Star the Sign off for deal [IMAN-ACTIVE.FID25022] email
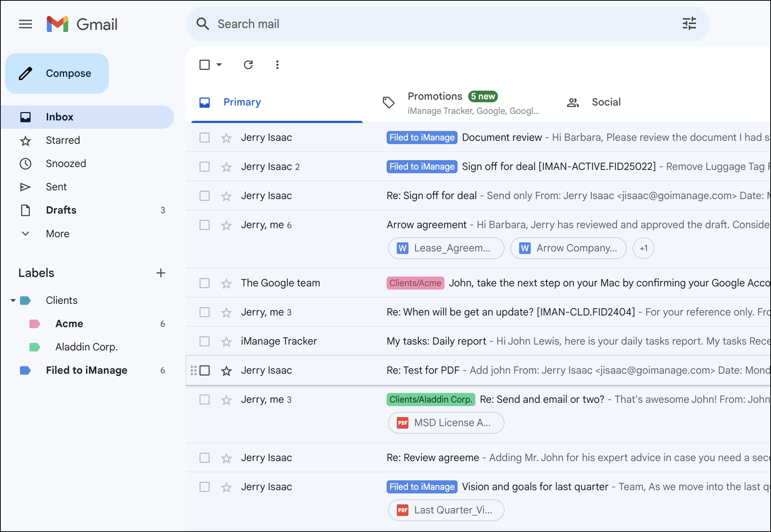 (x=226, y=167)
